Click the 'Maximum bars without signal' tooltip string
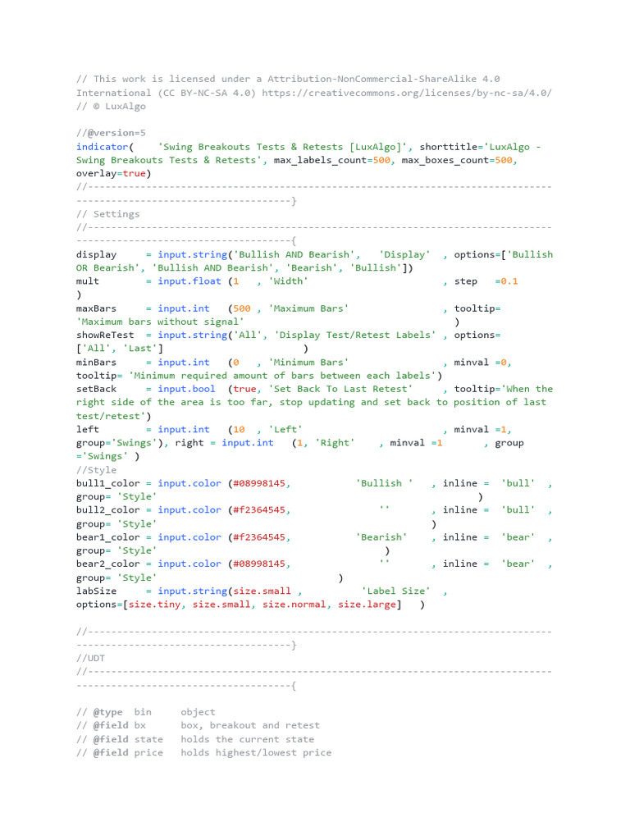The image size is (630, 840). tap(160, 322)
